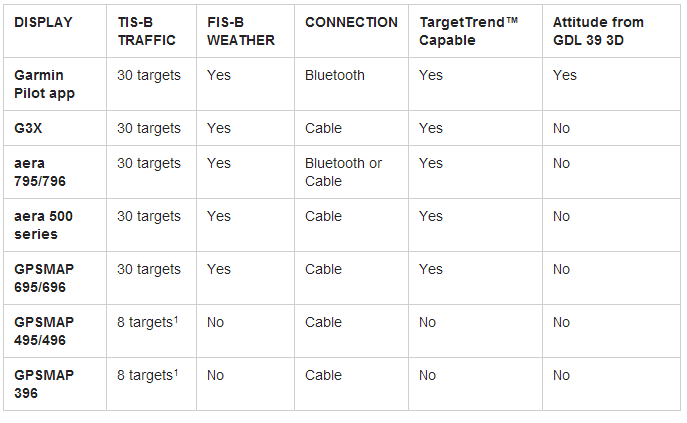Click the Bluetooth connection cell
687x423 pixels.
[335, 75]
